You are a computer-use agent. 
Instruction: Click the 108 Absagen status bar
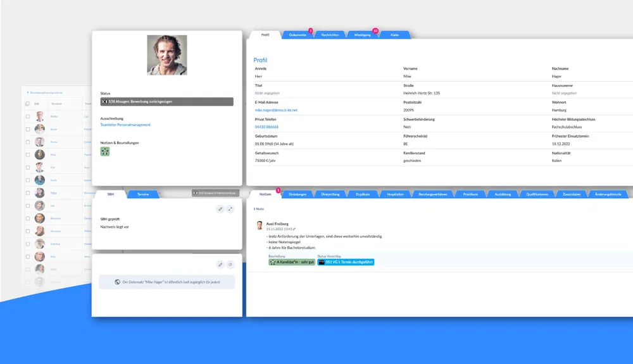pyautogui.click(x=167, y=101)
